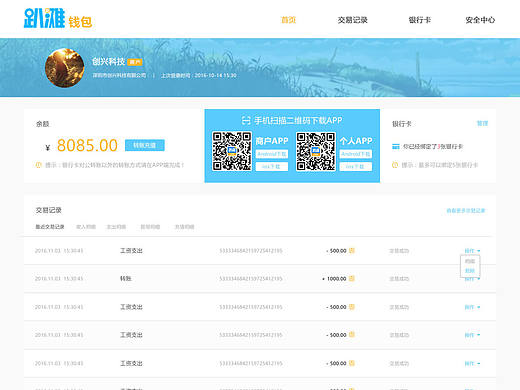Click the tip icon under the balance
Image resolution: width=520 pixels, height=390 pixels.
point(38,165)
